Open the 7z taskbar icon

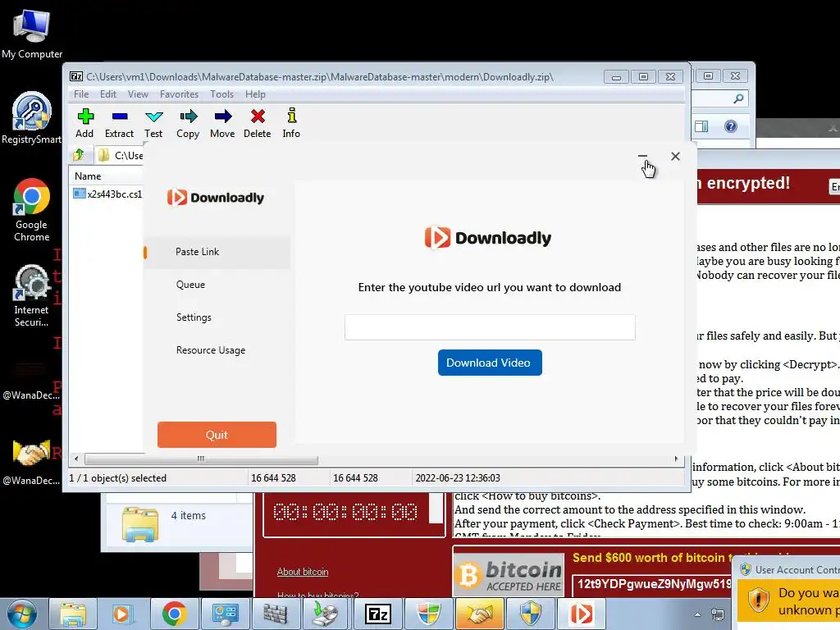[377, 614]
